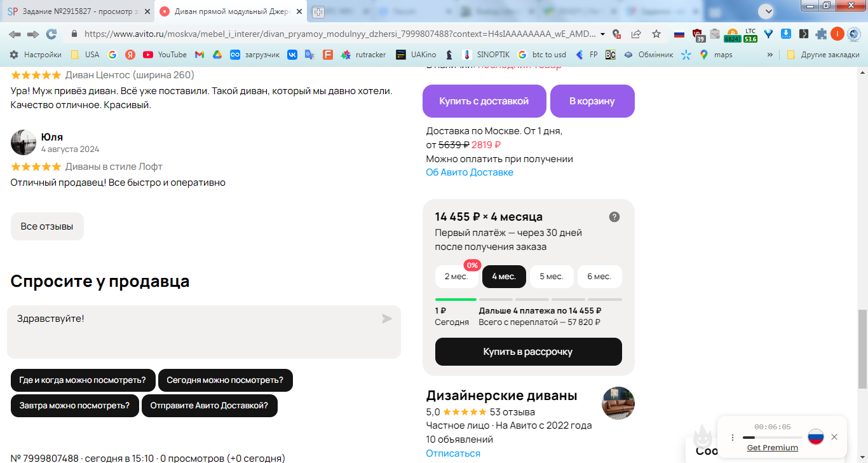Viewport: 868px width, 463px height.
Task: Open the Google Translate bookmark icon
Action: pos(309,55)
